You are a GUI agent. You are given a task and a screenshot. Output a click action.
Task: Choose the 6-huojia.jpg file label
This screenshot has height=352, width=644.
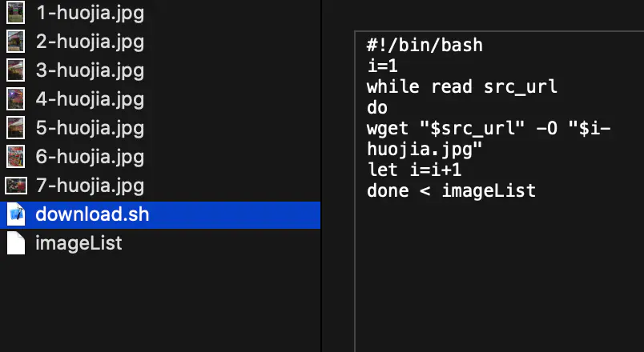pos(90,156)
